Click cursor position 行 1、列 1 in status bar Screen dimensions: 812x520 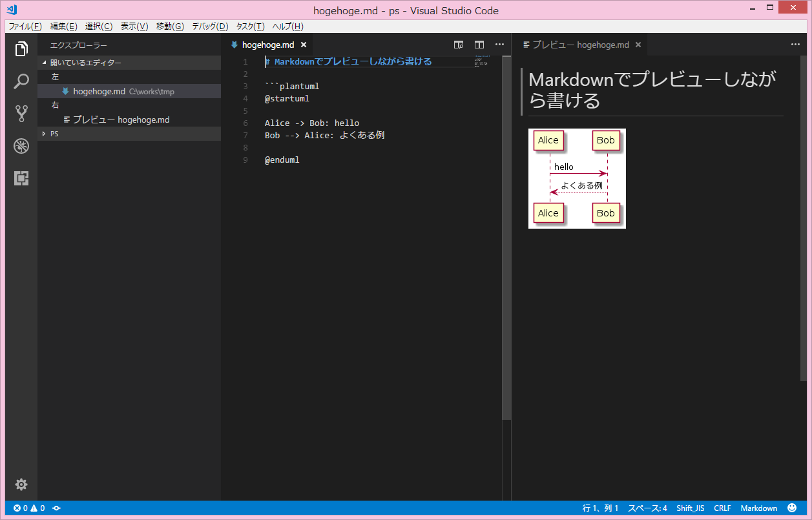(x=601, y=508)
